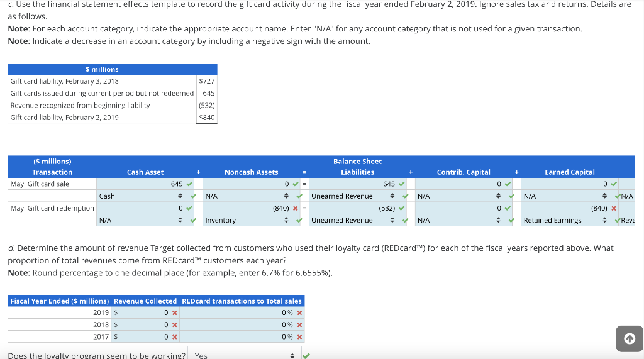Select the 'May: Gift card redemption' transaction label
The height and width of the screenshot is (359, 644).
52,208
